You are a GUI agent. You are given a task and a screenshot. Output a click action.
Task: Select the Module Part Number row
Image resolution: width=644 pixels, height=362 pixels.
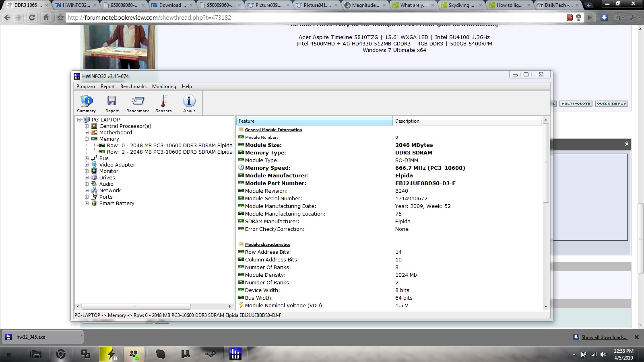389,183
